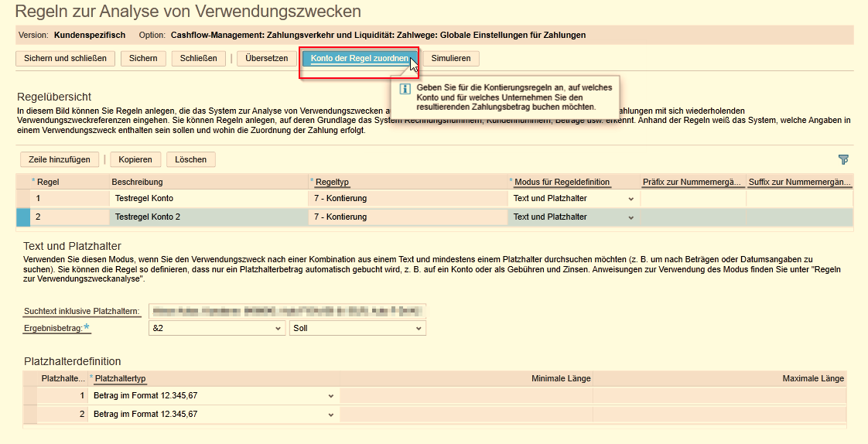Image resolution: width=868 pixels, height=444 pixels.
Task: Click Minimale Länge field of placeholder 1
Action: point(466,395)
